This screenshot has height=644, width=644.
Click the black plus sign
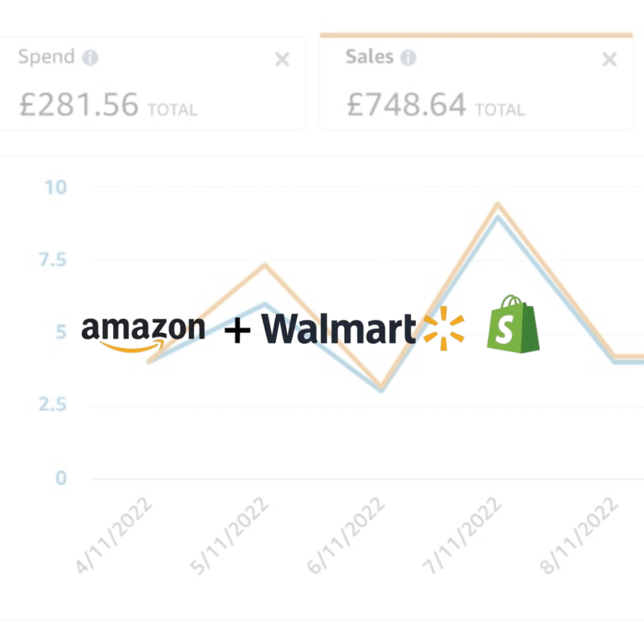point(237,330)
